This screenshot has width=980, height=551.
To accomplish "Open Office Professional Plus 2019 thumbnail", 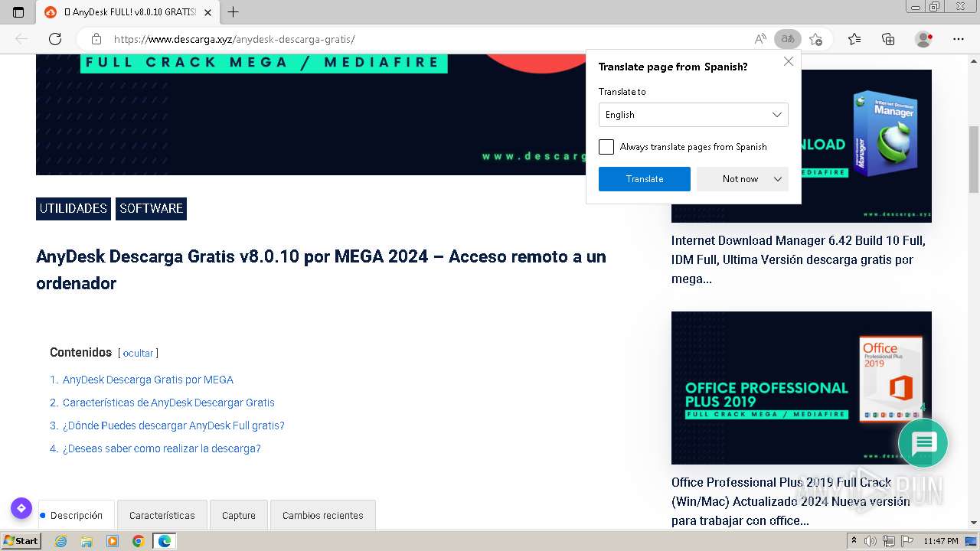I will coord(802,388).
